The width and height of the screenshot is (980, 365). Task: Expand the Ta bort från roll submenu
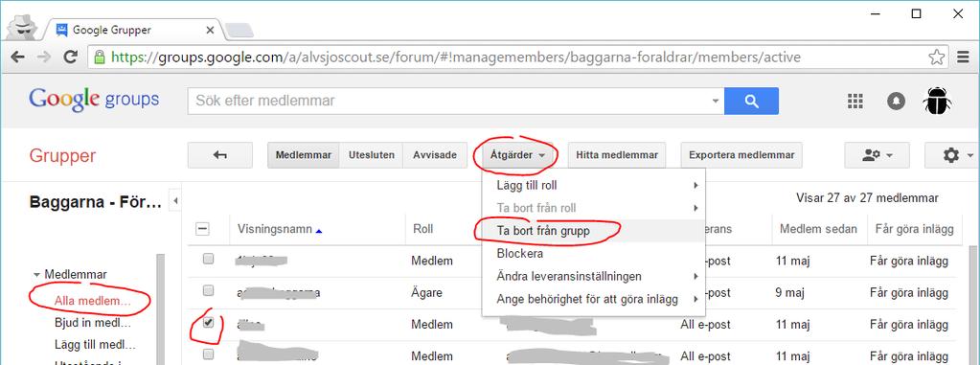pos(594,208)
